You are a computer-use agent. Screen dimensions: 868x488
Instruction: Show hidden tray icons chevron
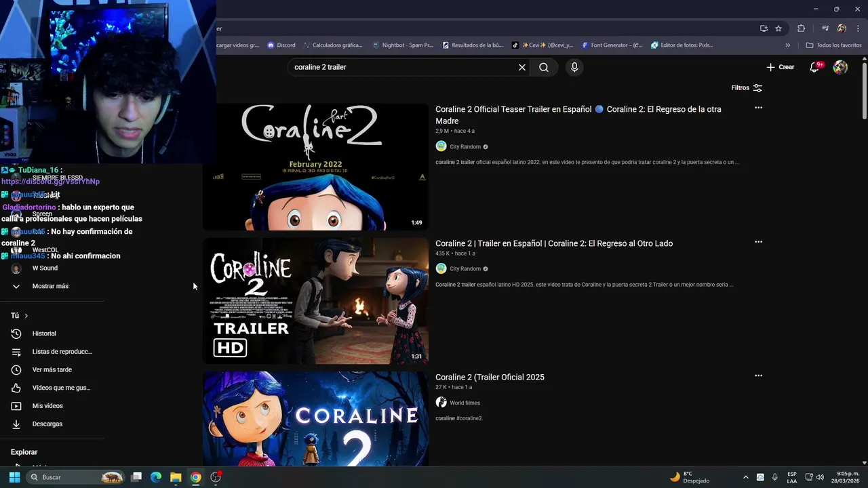(746, 477)
